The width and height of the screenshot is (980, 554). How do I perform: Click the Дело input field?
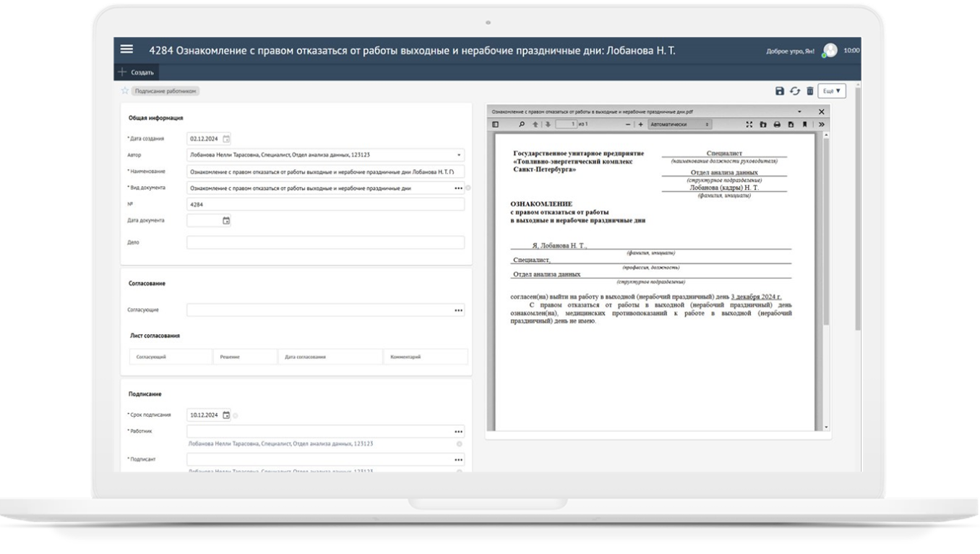point(325,243)
